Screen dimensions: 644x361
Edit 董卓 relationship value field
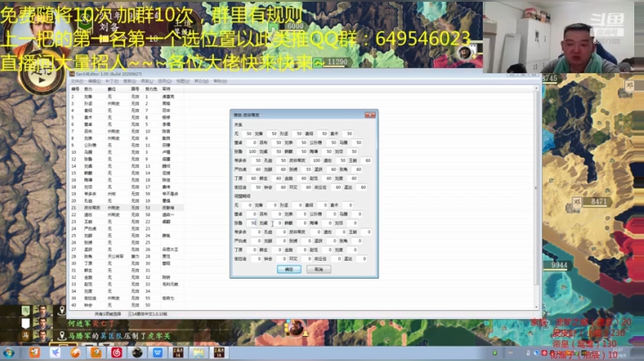tap(251, 142)
